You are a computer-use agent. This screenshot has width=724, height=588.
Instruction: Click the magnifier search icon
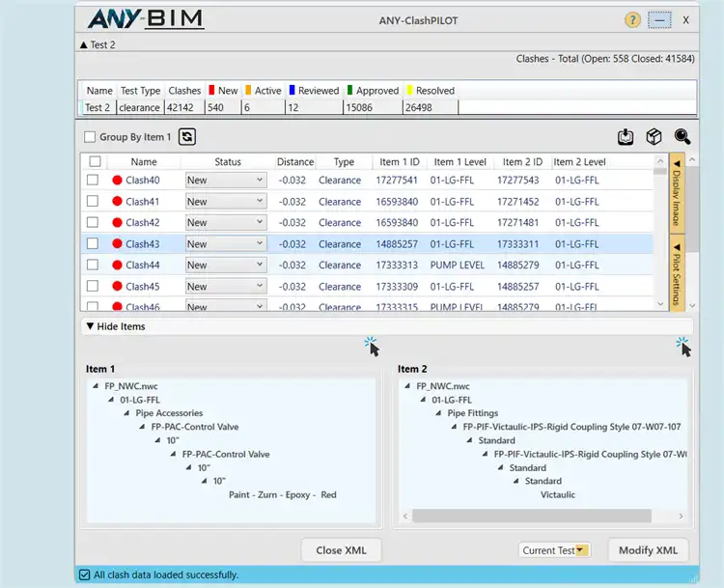click(682, 137)
